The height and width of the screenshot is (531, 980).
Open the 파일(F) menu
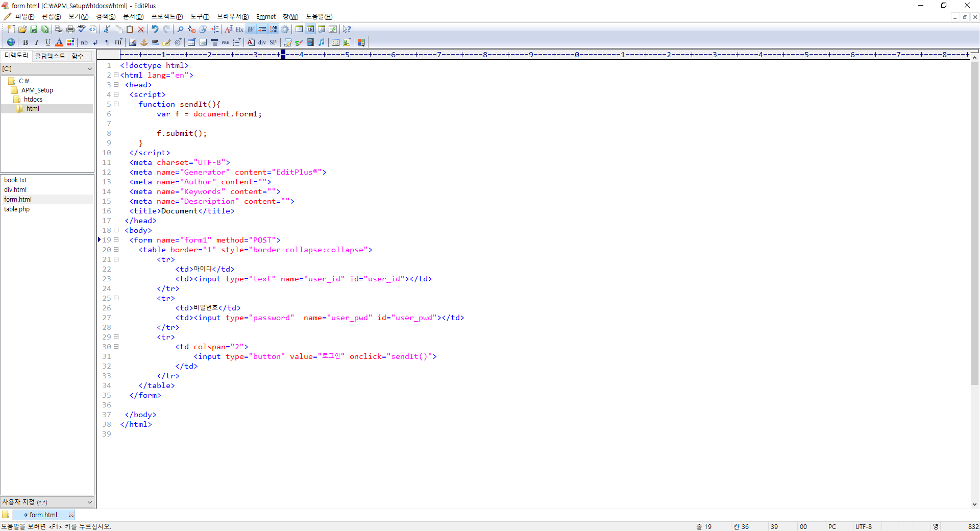pos(24,17)
